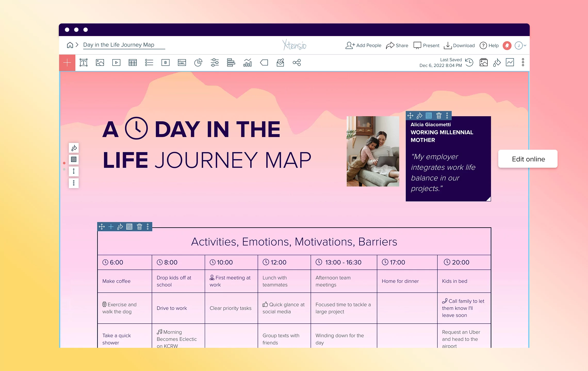The image size is (588, 371).
Task: Toggle the pattern fill on the Activities table
Action: 130,227
